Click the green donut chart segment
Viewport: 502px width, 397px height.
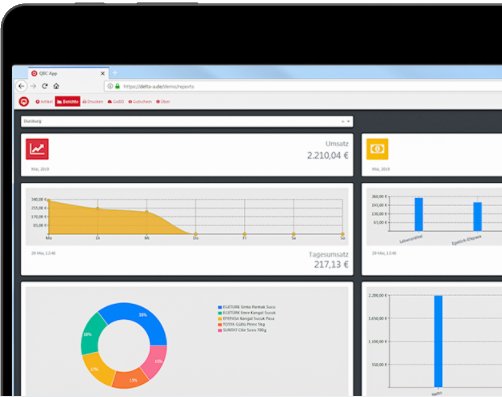(x=90, y=334)
